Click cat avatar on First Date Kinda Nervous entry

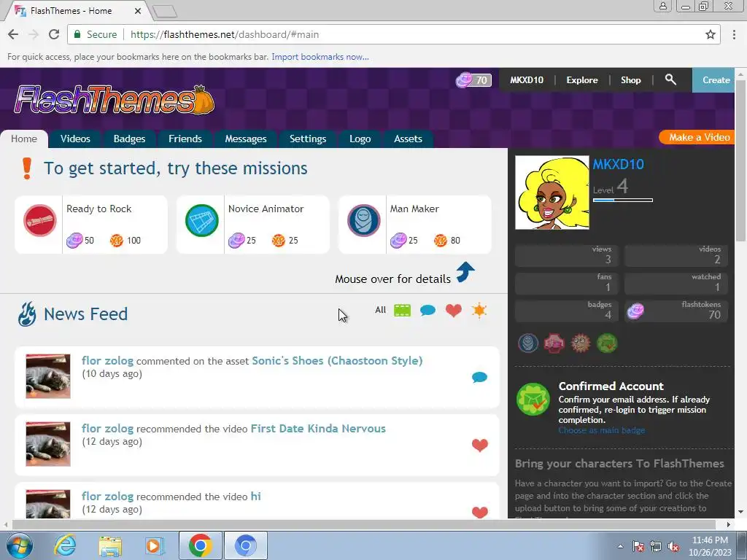click(47, 444)
